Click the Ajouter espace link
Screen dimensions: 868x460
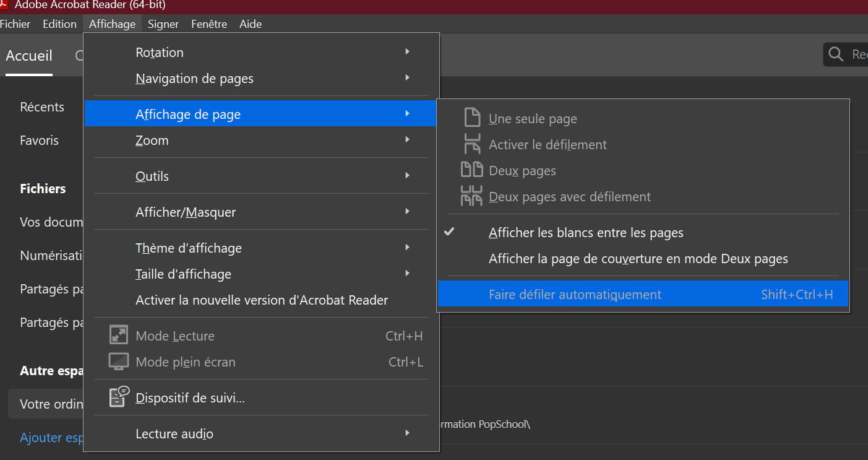point(51,438)
